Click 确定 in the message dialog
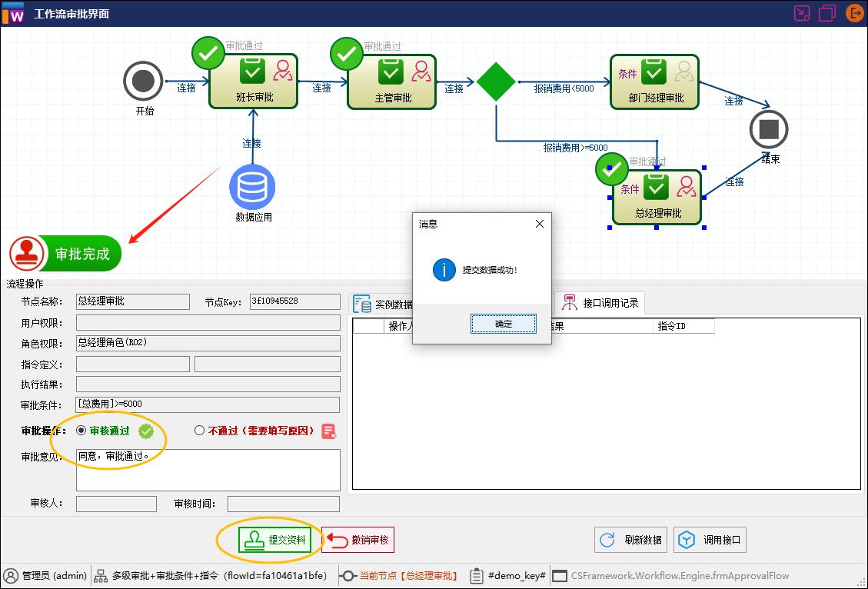 pyautogui.click(x=503, y=324)
